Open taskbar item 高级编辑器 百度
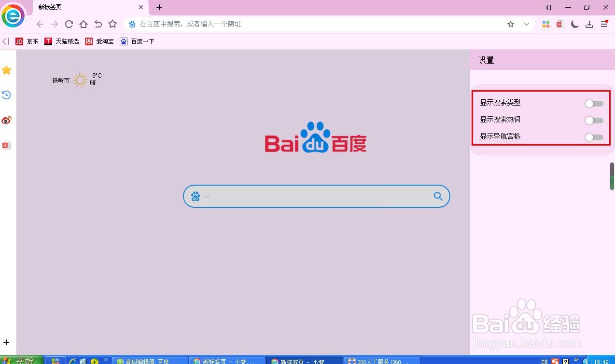Screen dimensions: 615x364 [x=150, y=361]
